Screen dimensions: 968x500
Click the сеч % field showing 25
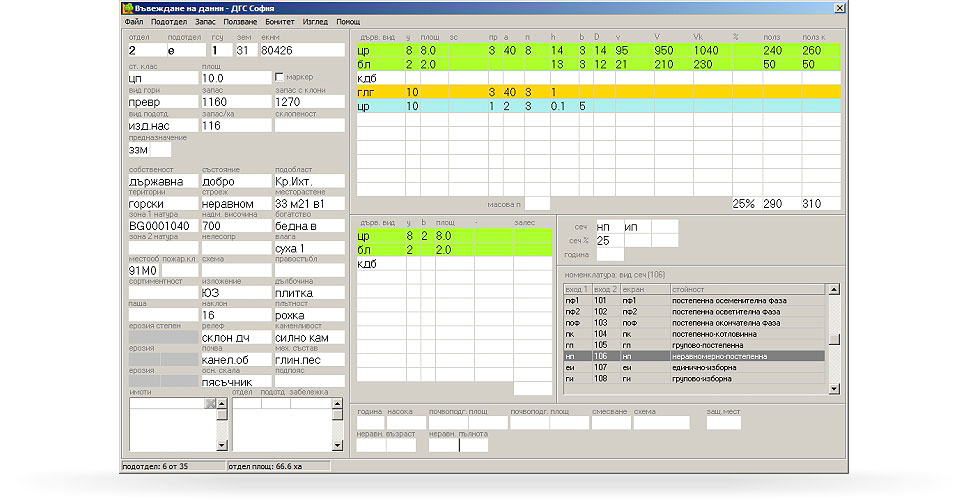click(607, 241)
